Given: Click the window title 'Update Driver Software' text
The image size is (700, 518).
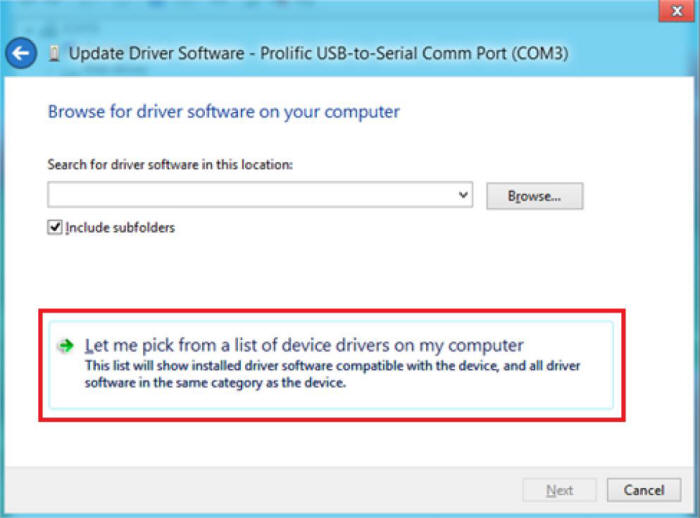Looking at the screenshot, I should pos(318,54).
